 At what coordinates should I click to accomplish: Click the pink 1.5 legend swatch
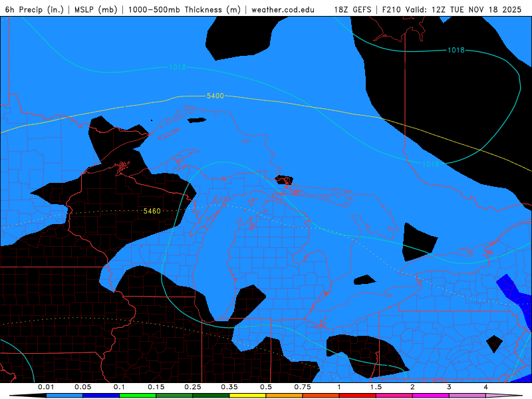pos(394,396)
